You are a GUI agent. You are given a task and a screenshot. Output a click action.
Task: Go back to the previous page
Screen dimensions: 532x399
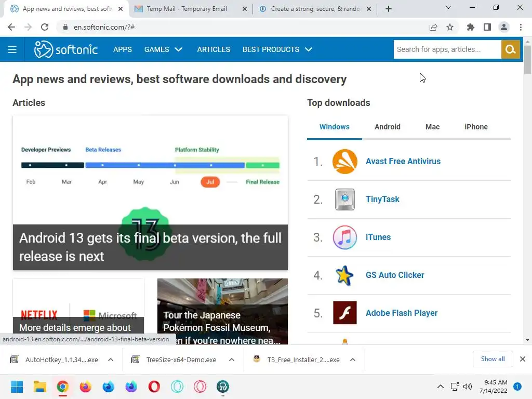coord(11,27)
